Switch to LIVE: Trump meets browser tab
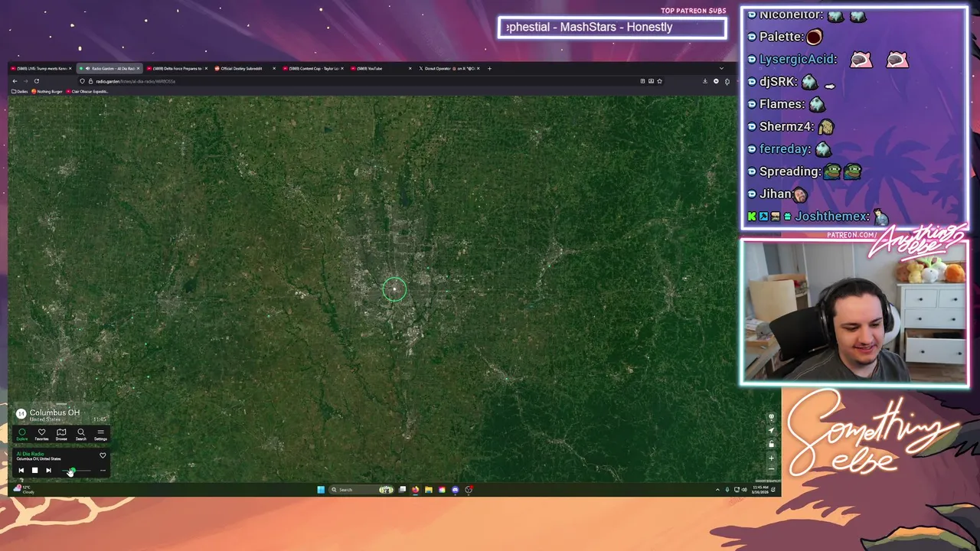The width and height of the screenshot is (980, 551). click(41, 68)
